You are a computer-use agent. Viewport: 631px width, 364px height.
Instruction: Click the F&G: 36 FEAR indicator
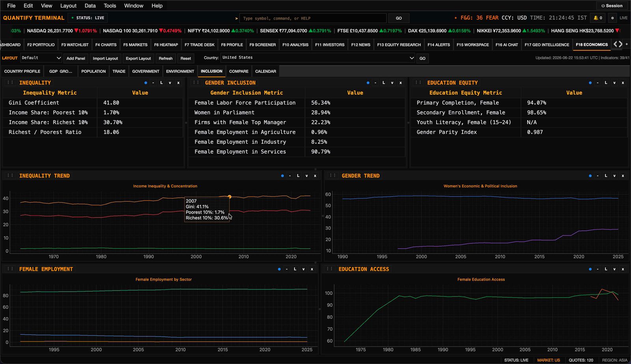click(479, 18)
